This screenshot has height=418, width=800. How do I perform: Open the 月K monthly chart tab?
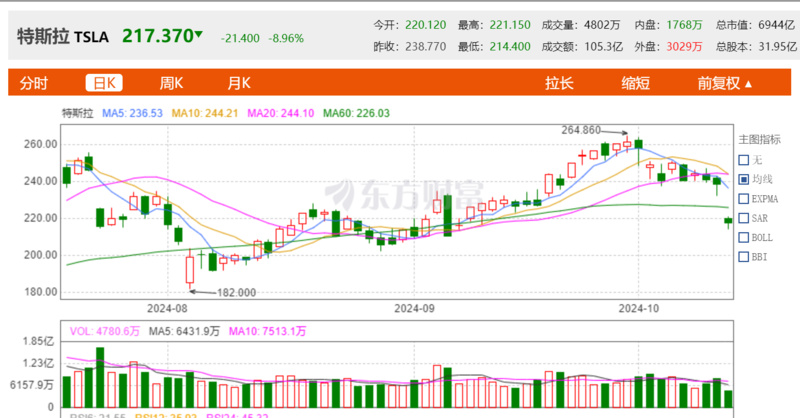(239, 83)
